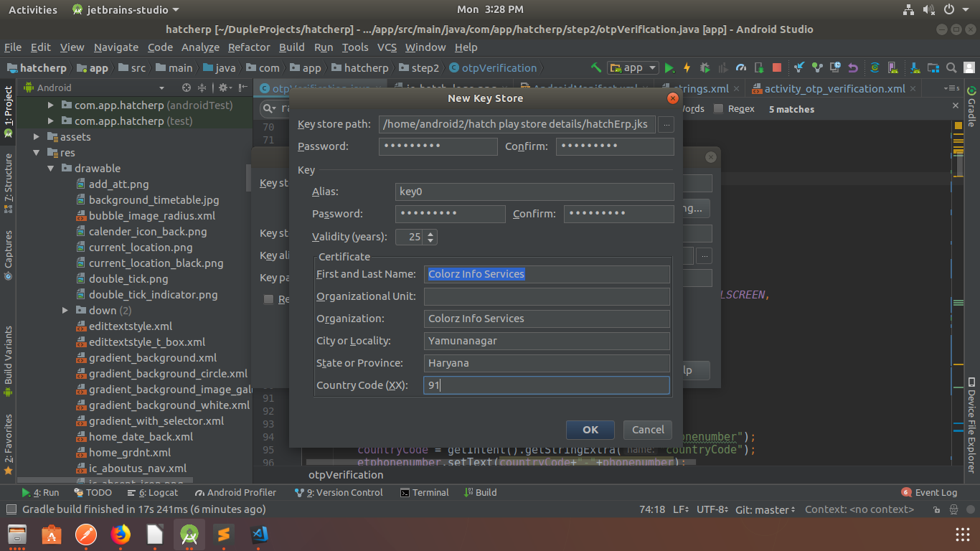
Task: Click the Debug app bug icon
Action: click(x=705, y=67)
